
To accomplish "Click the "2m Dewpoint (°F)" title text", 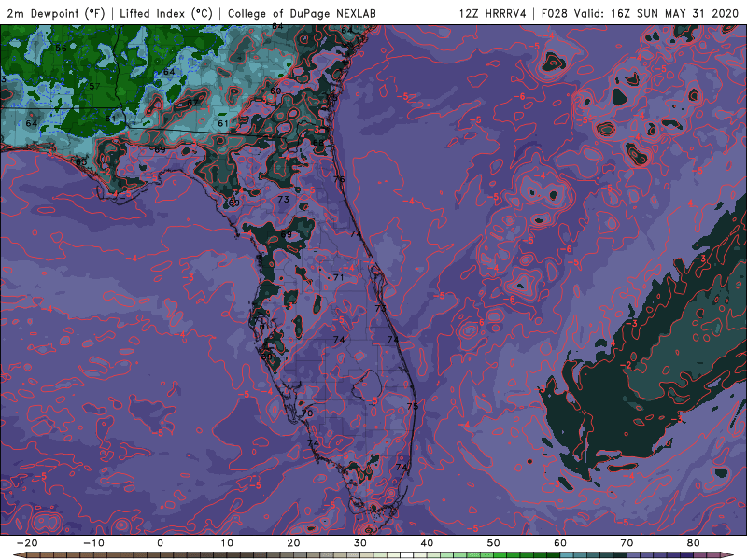I will [56, 14].
